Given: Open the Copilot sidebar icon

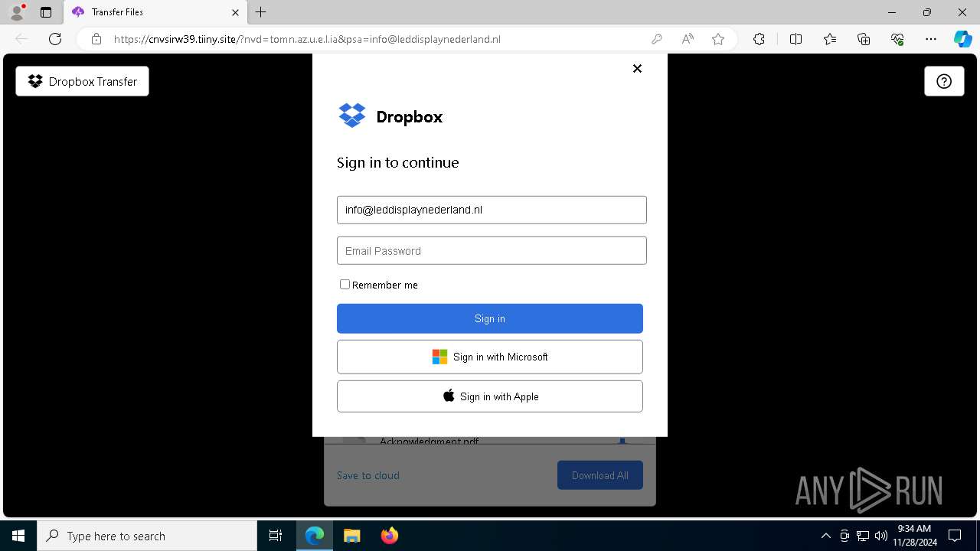Looking at the screenshot, I should 962,39.
